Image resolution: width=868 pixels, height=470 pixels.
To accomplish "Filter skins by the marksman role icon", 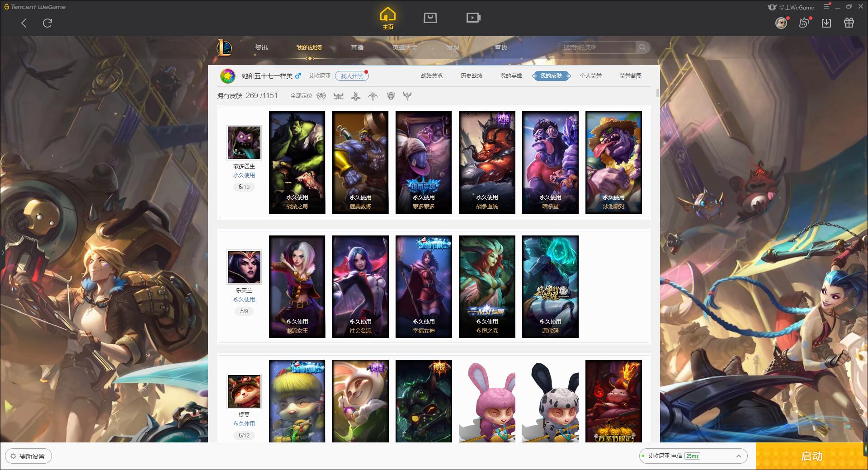I will [x=373, y=96].
